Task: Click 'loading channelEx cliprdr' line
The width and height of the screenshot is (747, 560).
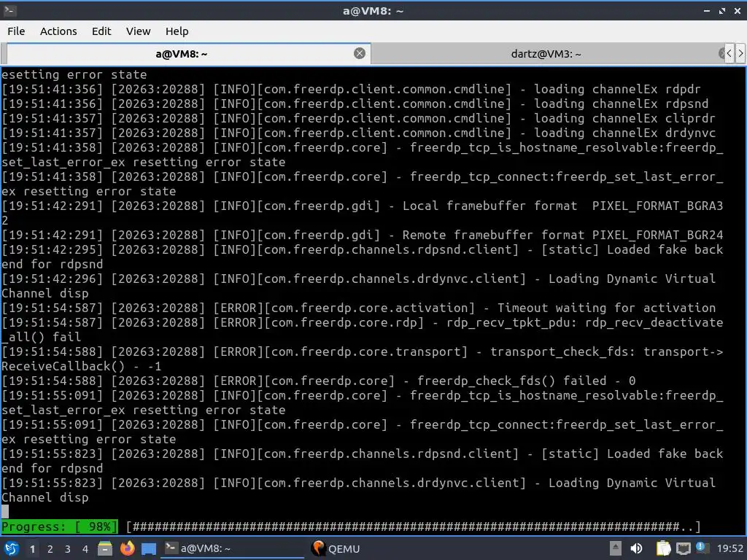Action: [624, 118]
